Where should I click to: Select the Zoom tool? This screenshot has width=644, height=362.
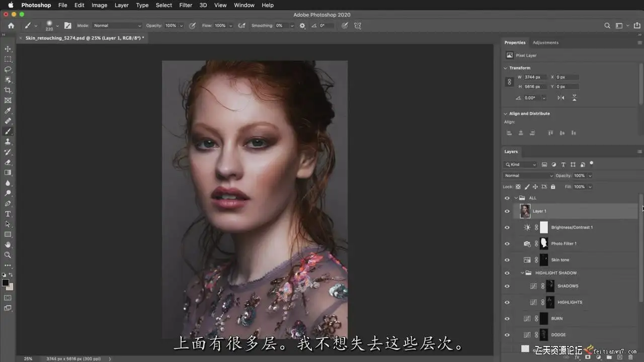(8, 255)
